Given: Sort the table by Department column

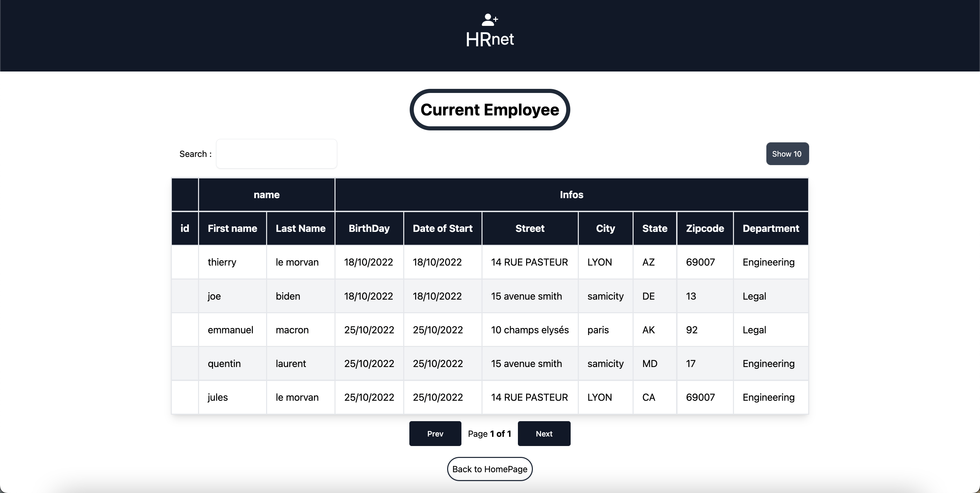Looking at the screenshot, I should [770, 228].
